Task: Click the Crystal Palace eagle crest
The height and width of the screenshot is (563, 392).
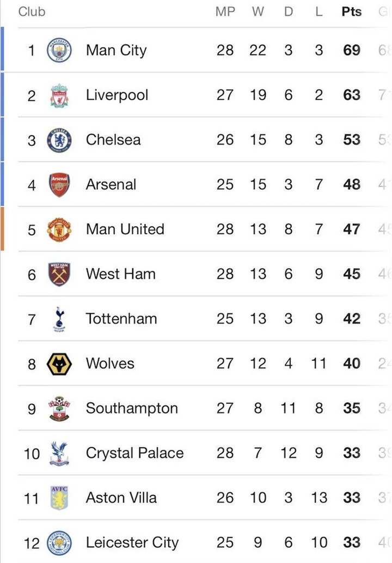Action: pyautogui.click(x=59, y=453)
